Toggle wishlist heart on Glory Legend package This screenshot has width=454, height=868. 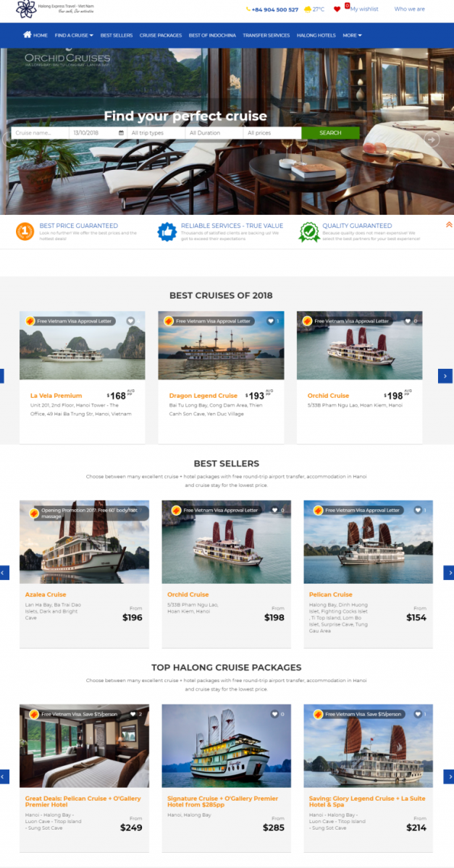pos(417,715)
